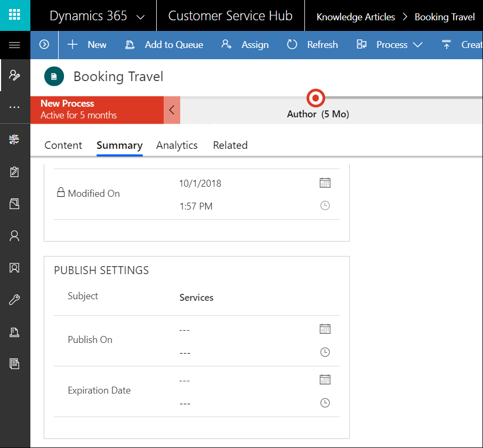Viewport: 483px width, 448px height.
Task: Click the New button in toolbar
Action: click(87, 45)
